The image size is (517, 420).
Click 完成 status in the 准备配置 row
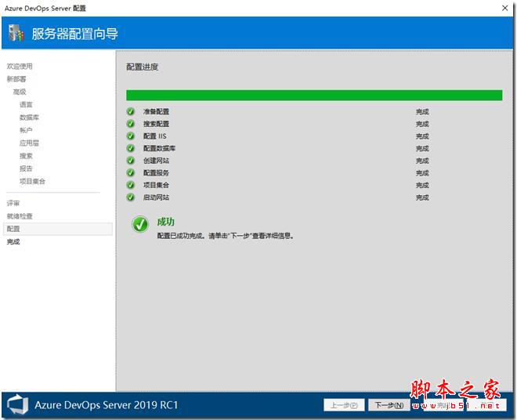coord(422,111)
